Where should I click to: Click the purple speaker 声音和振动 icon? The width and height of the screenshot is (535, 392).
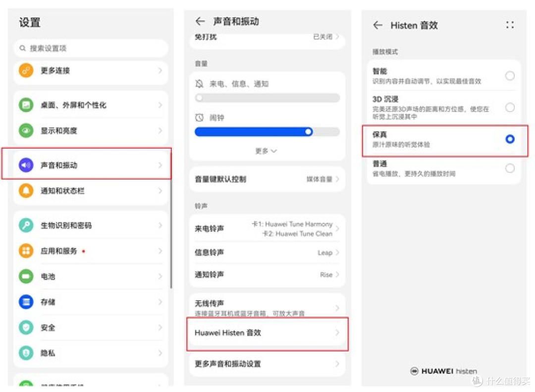pos(26,165)
